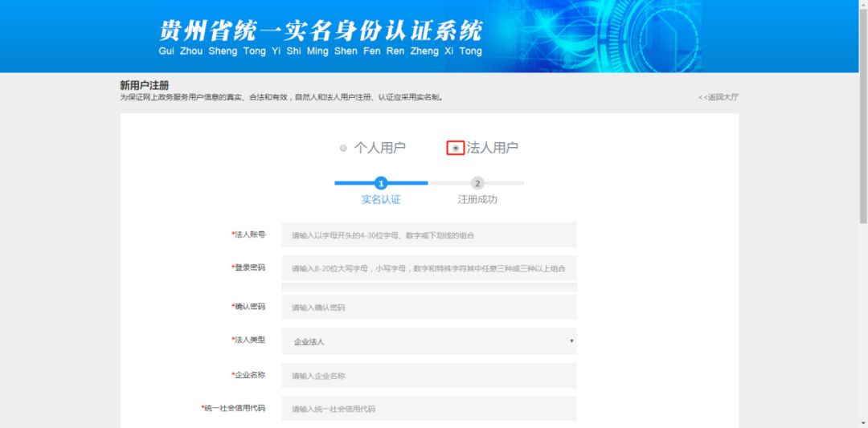Click the 实名认证 step label
Viewport: 868px width, 428px height.
(381, 200)
